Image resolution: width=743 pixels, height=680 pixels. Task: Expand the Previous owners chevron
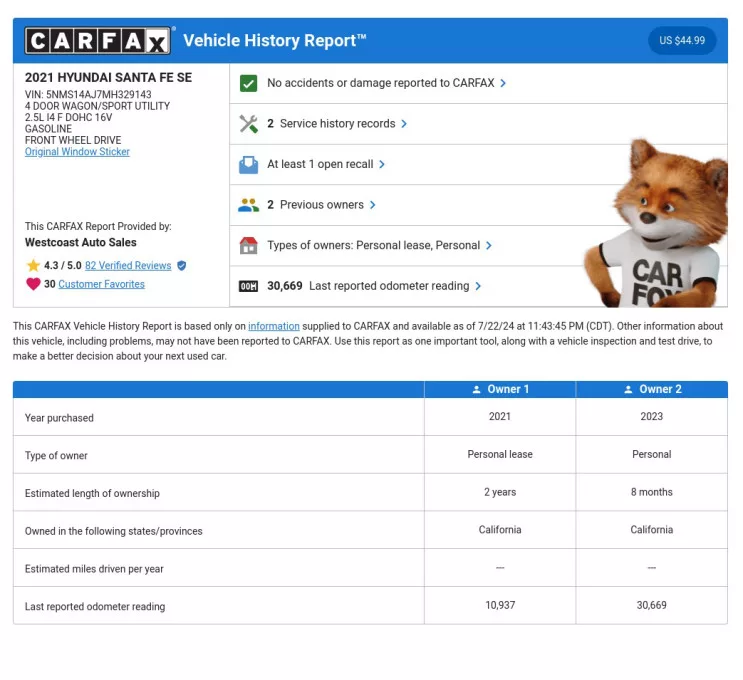pos(373,205)
